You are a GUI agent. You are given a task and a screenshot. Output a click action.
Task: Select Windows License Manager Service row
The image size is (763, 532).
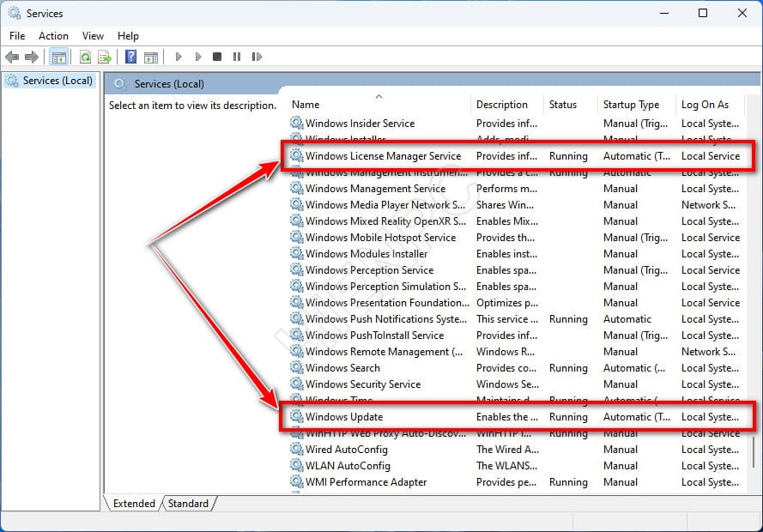[516, 156]
